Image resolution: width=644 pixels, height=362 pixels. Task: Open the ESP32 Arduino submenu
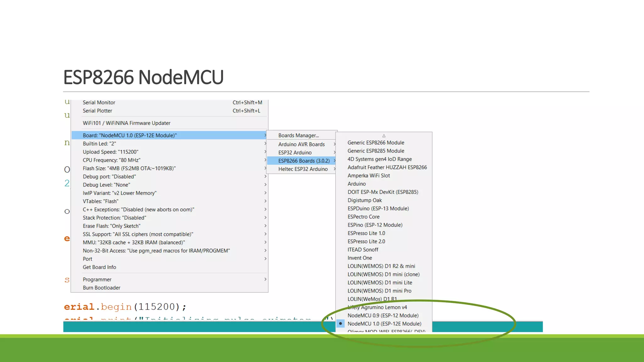click(x=295, y=152)
